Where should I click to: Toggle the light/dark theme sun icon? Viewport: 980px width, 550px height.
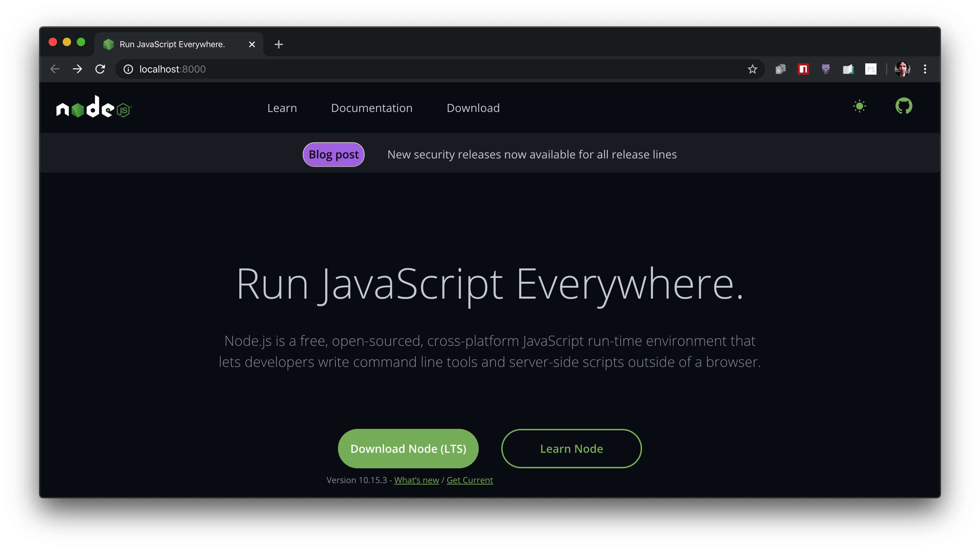(x=859, y=106)
